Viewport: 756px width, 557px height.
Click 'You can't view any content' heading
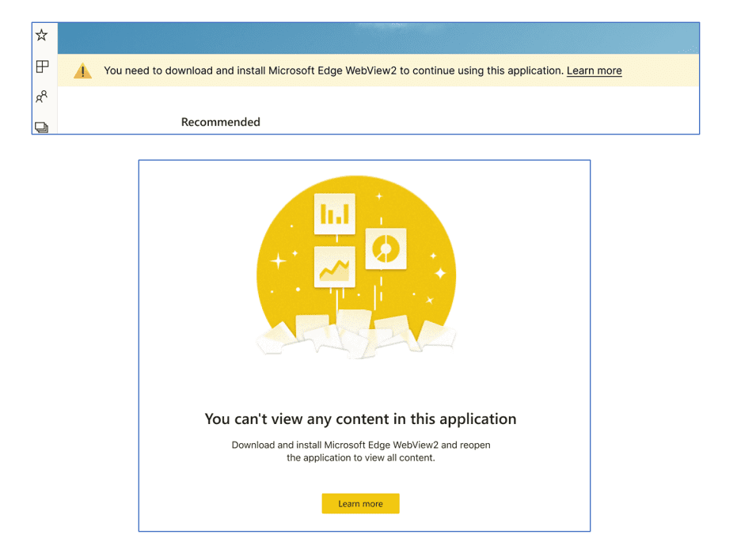(x=360, y=419)
